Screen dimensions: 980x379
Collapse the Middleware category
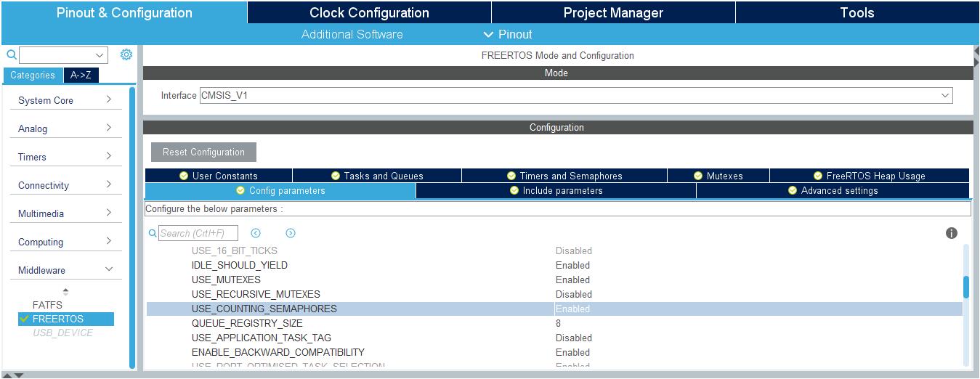click(x=109, y=269)
